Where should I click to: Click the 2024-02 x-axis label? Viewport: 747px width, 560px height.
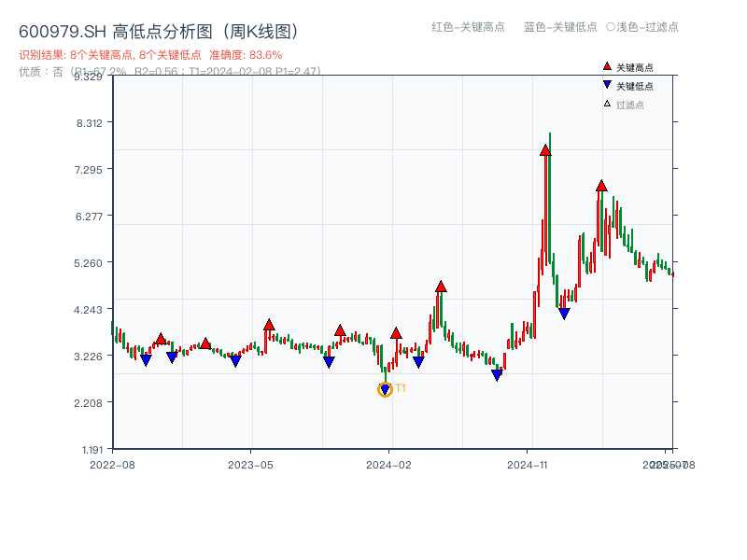[390, 463]
